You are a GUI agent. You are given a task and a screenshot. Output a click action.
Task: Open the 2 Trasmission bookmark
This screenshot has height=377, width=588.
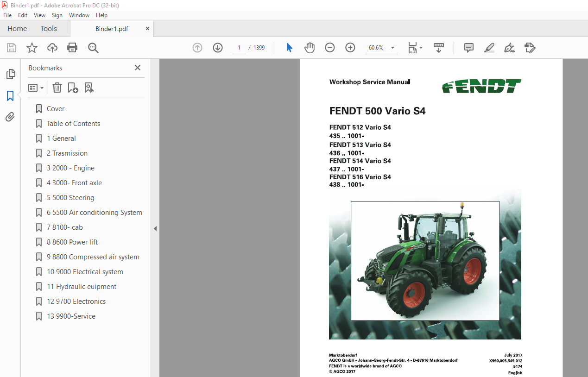67,153
